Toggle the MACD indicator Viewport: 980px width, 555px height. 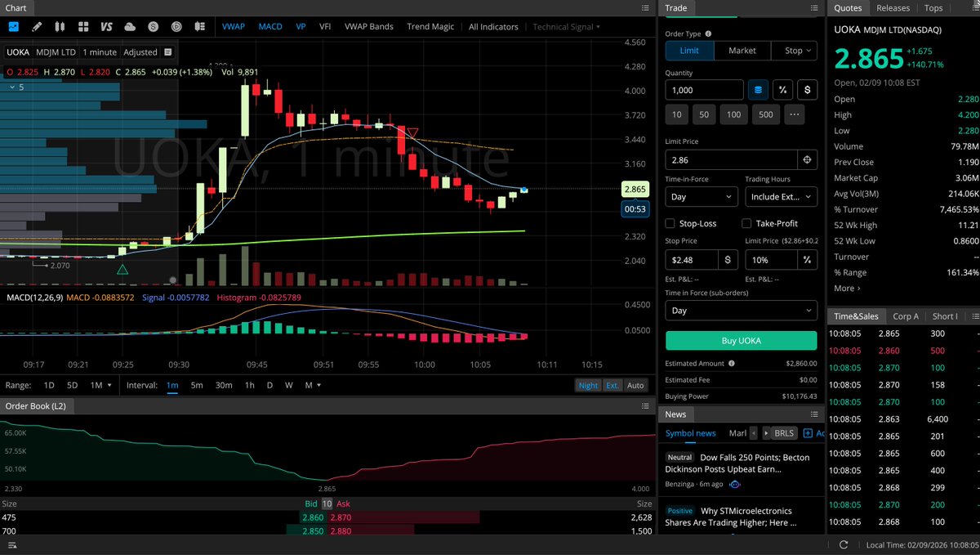point(270,26)
